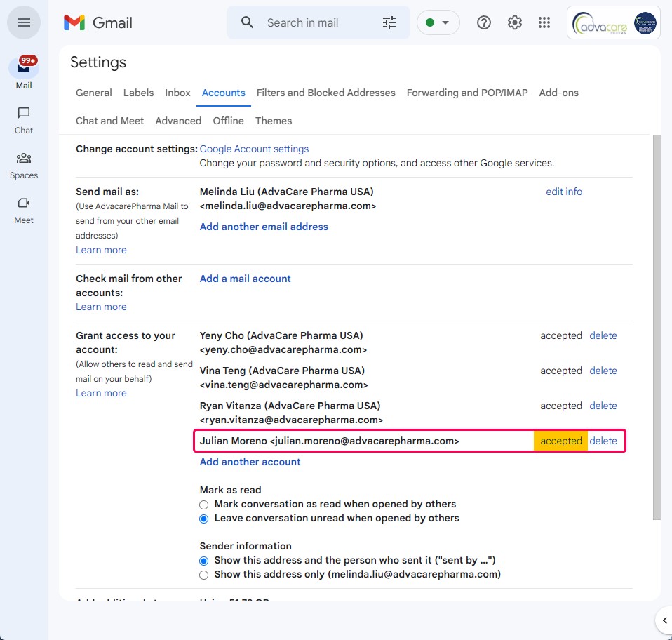Click edit info for Melinda Liu
The image size is (672, 640).
tap(563, 192)
